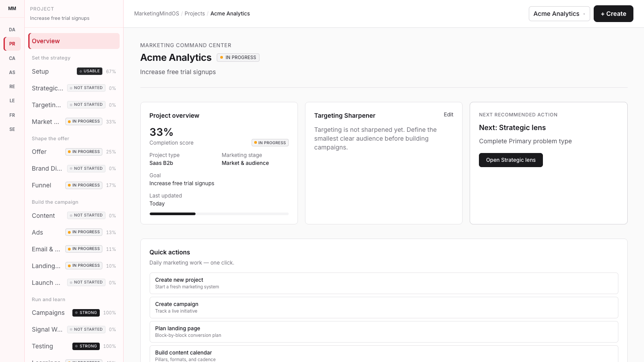Open the Acme Analytics project dropdown
644x362 pixels.
click(559, 14)
